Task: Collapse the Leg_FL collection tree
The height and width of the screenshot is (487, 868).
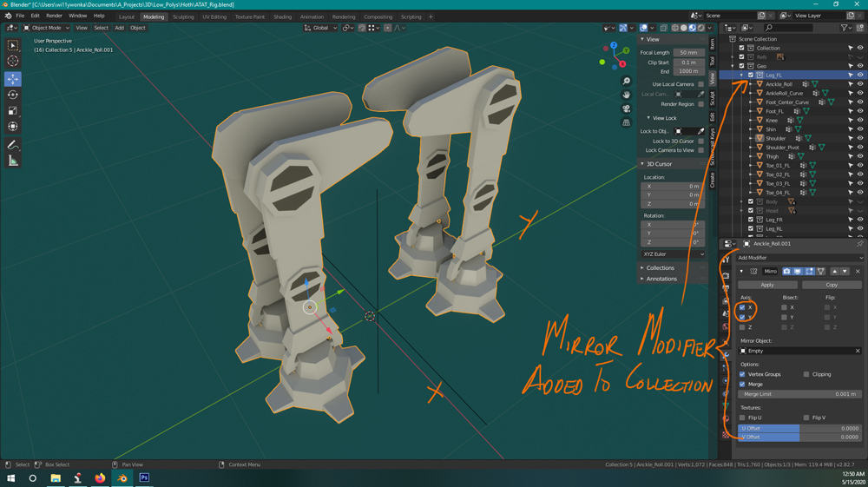Action: (x=742, y=76)
